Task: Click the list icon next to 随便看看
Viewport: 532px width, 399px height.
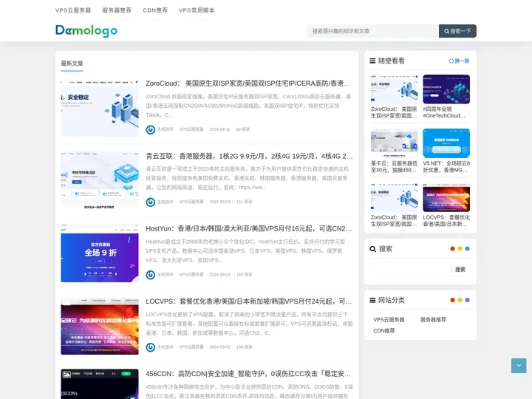Action: coord(372,61)
